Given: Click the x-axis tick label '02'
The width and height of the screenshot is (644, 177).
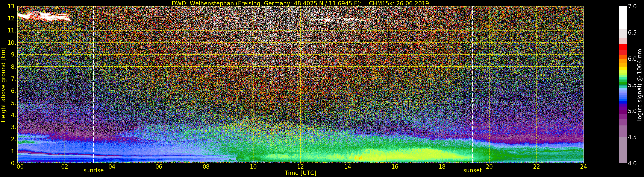Looking at the screenshot, I should pos(65,166).
